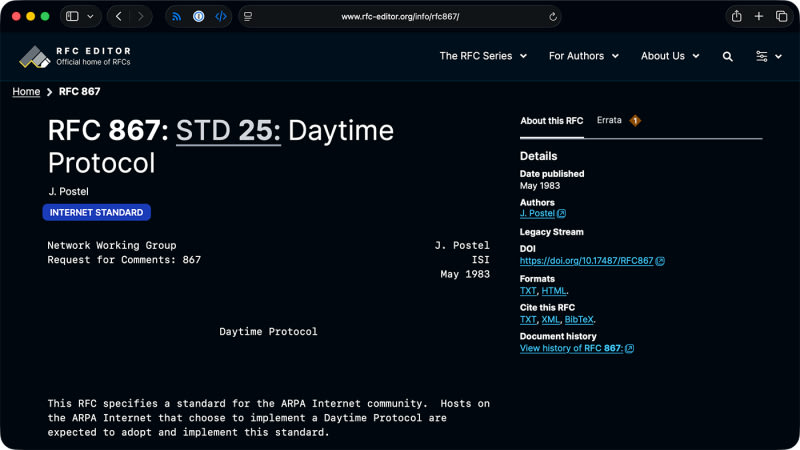The width and height of the screenshot is (800, 450).
Task: Open a new tab with plus icon
Action: 759,16
